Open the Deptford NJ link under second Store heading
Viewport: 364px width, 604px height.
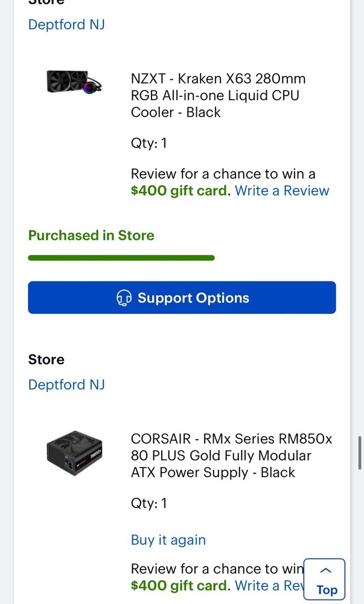pos(66,384)
